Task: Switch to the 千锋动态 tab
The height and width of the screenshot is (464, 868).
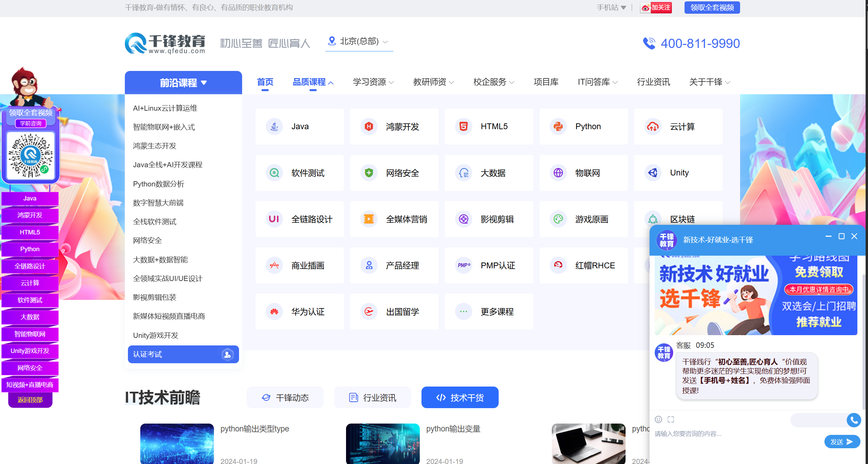Action: [285, 398]
